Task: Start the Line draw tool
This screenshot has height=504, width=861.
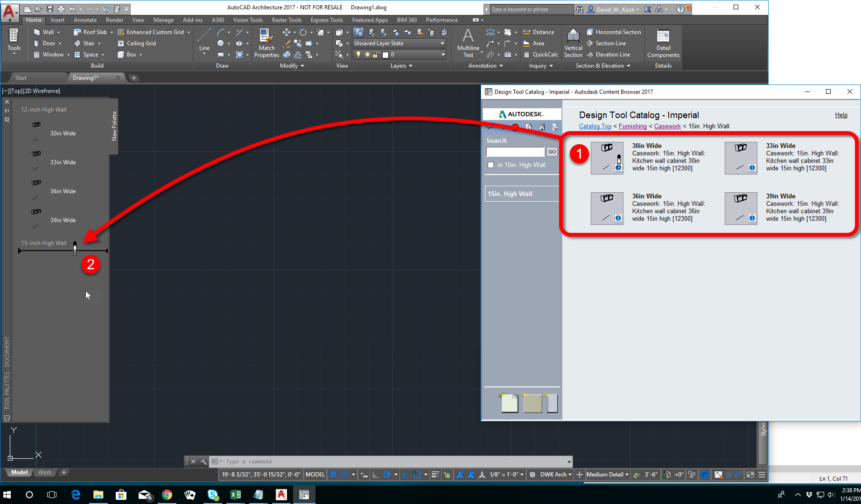Action: [x=204, y=40]
